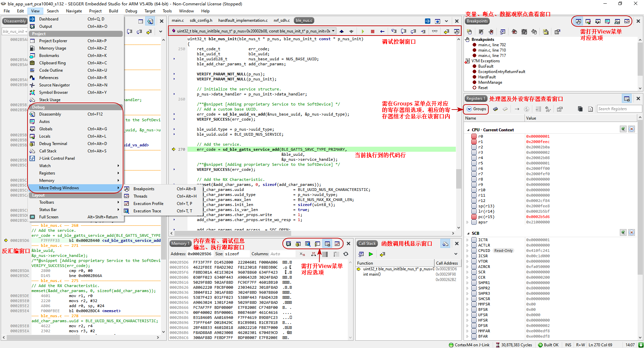The height and width of the screenshot is (348, 644).
Task: Switch memory display to hexadecimal X16 mode
Action: click(302, 254)
